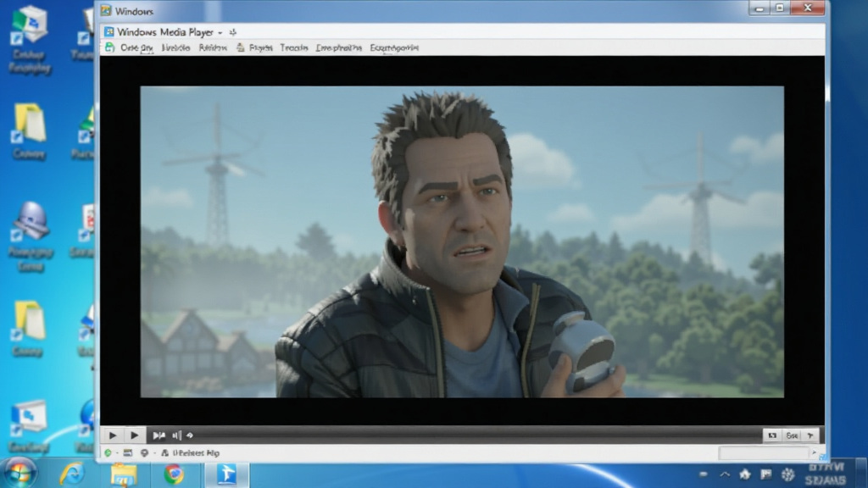Open the second text menu in the menu bar
Viewport: 868px width, 488px height.
tap(175, 48)
